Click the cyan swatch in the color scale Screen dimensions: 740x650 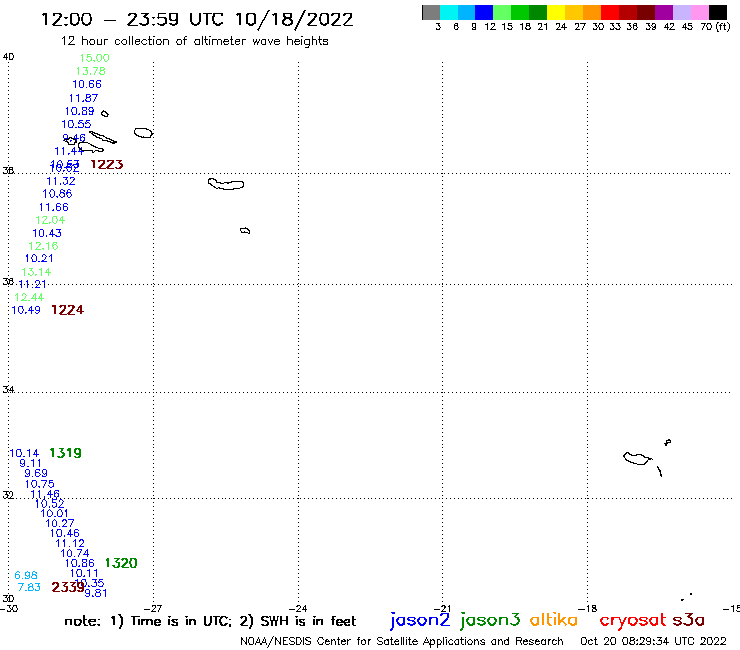click(x=449, y=12)
